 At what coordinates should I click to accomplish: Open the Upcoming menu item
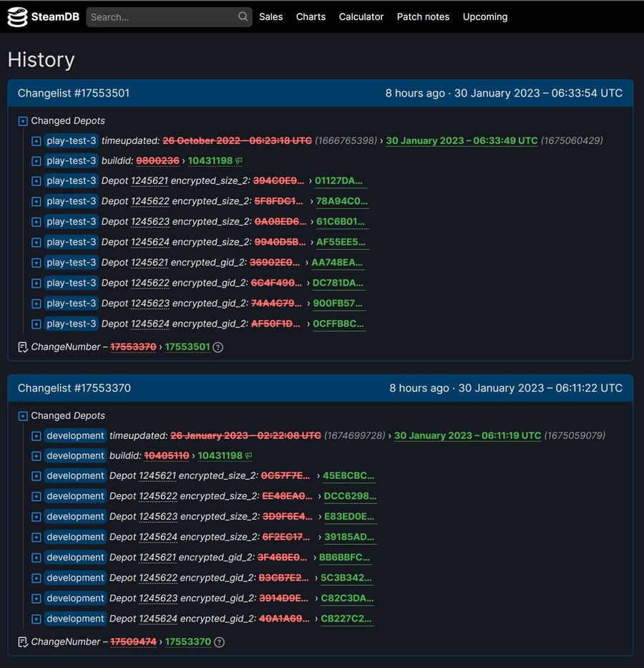click(485, 16)
